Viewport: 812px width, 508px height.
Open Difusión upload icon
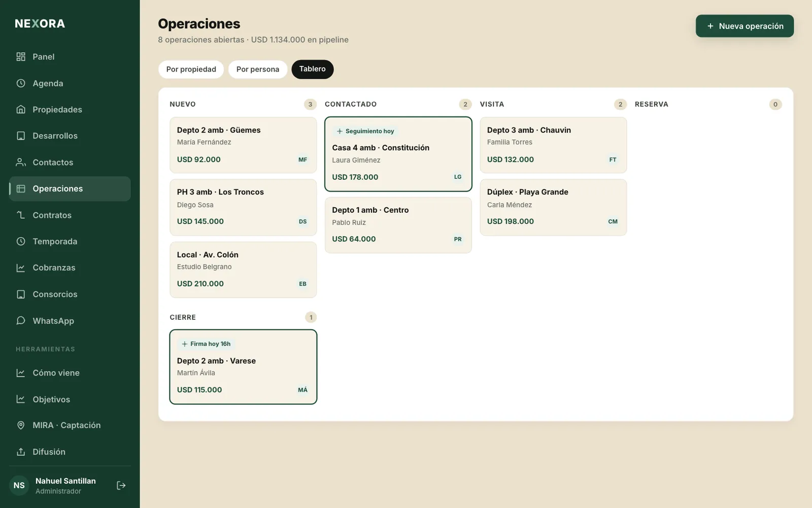(x=21, y=452)
